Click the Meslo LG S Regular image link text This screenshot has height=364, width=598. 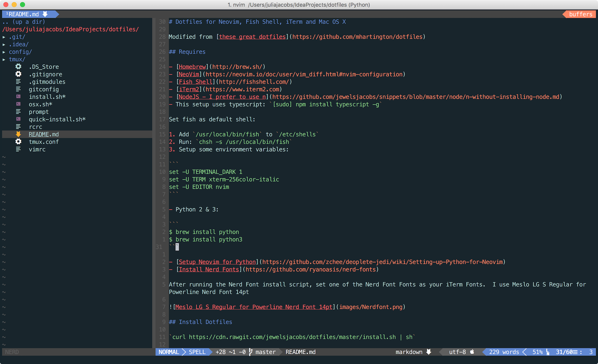pos(254,307)
